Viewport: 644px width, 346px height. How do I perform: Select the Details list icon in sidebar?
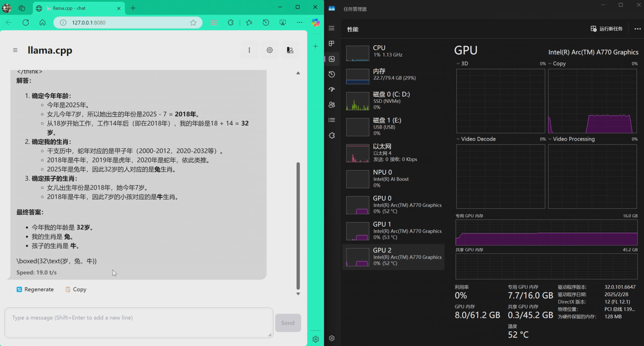(332, 120)
